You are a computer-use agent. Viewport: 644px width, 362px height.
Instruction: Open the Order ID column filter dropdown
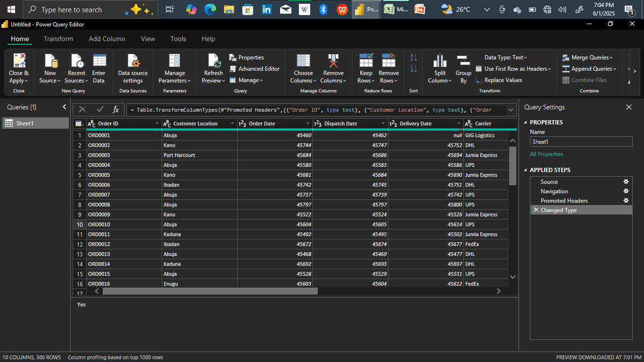click(x=157, y=123)
